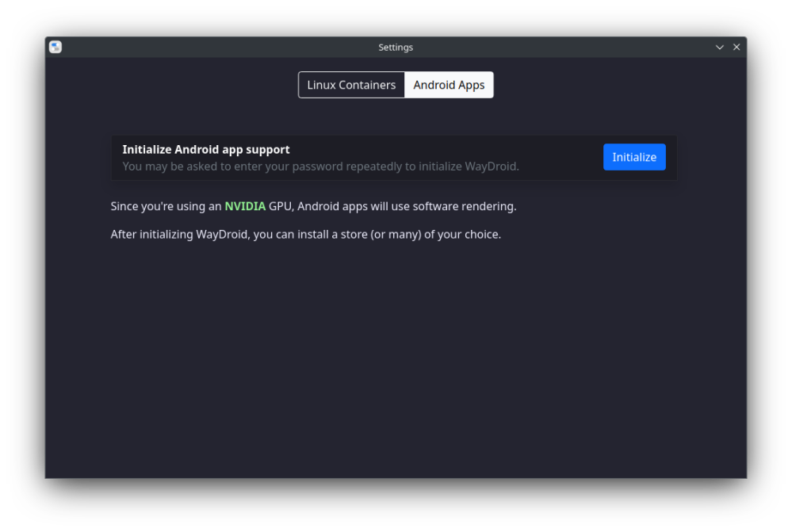Click the green NVIDIA text
Image resolution: width=792 pixels, height=532 pixels.
coord(245,206)
